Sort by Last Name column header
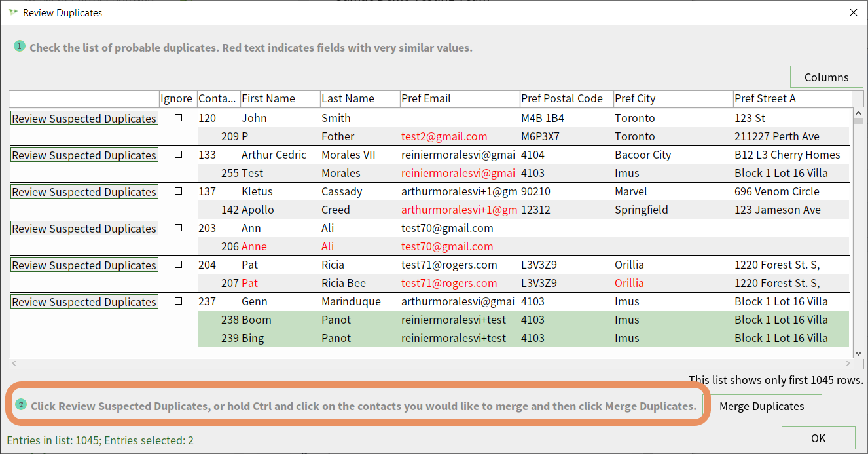Image resolution: width=868 pixels, height=454 pixels. point(359,99)
